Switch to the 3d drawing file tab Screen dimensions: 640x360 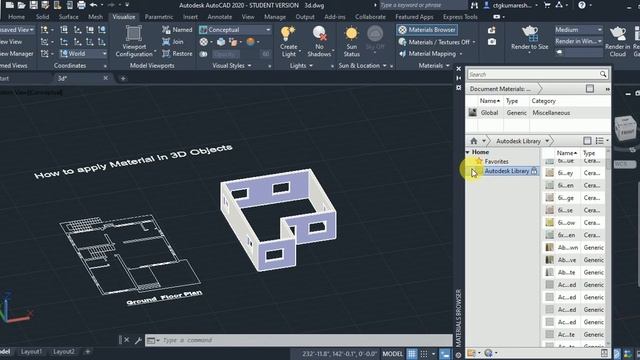pyautogui.click(x=82, y=78)
